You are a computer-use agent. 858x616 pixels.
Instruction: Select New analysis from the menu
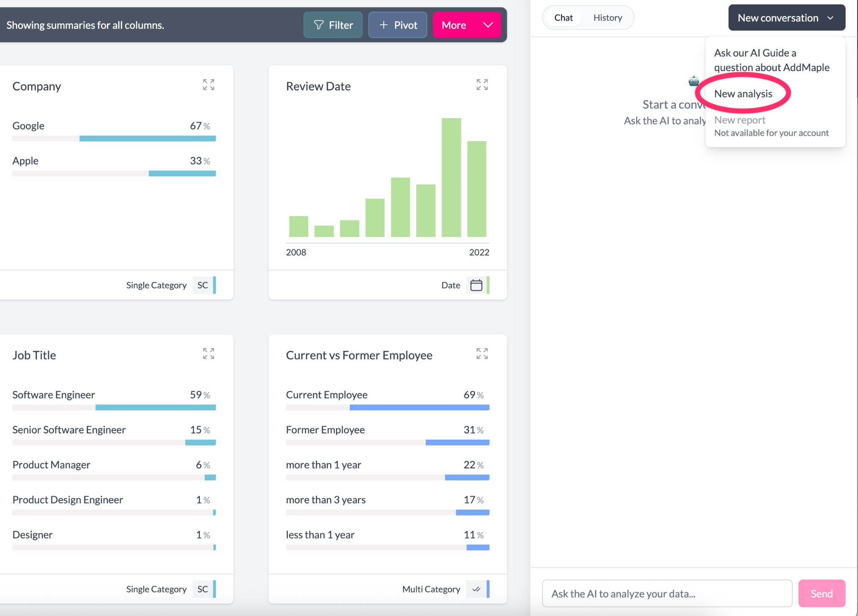(x=743, y=93)
